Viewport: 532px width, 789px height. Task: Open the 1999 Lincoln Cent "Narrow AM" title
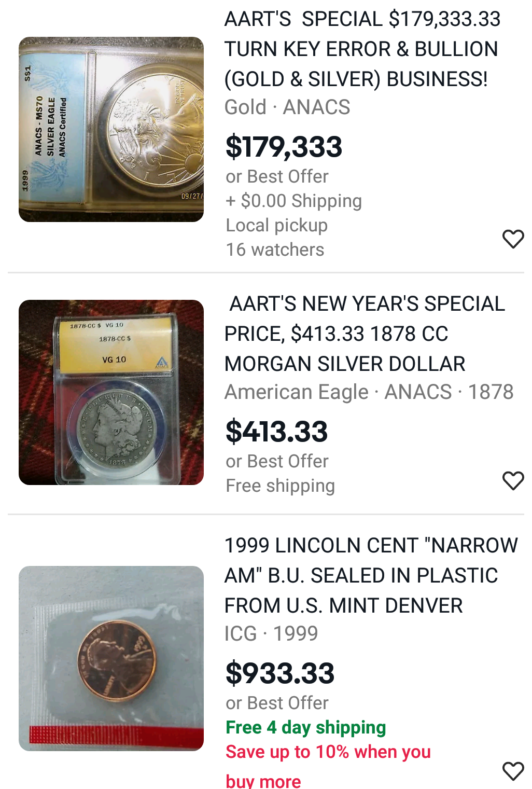pos(371,575)
